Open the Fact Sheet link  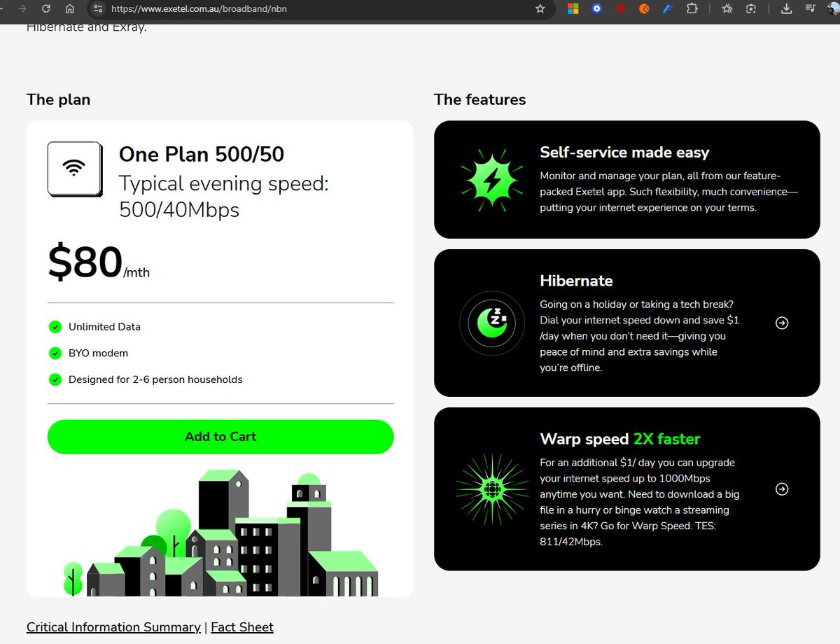pyautogui.click(x=242, y=627)
